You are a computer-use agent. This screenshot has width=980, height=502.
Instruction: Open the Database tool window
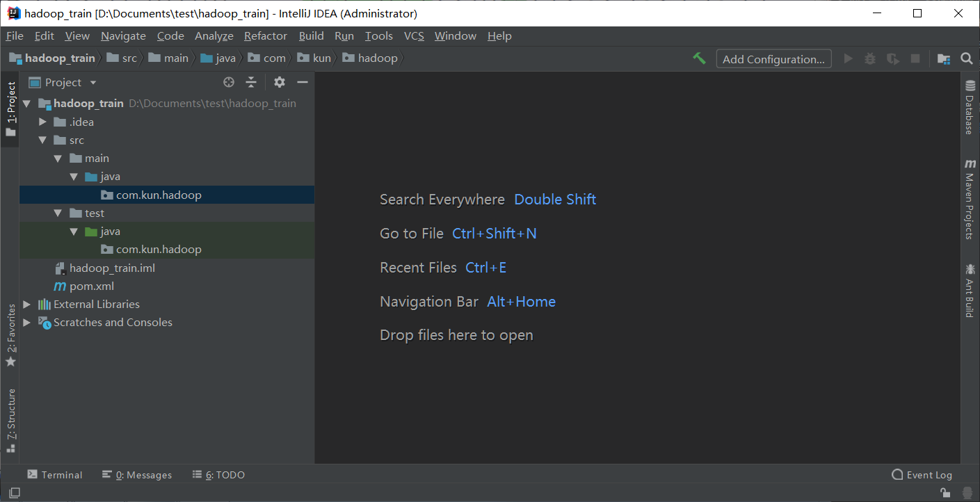[970, 108]
